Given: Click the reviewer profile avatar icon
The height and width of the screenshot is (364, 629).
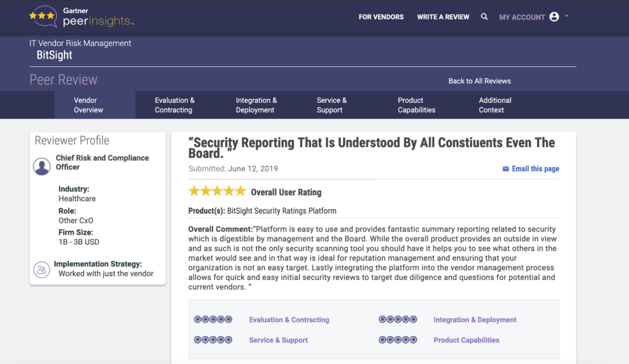Looking at the screenshot, I should tap(42, 166).
